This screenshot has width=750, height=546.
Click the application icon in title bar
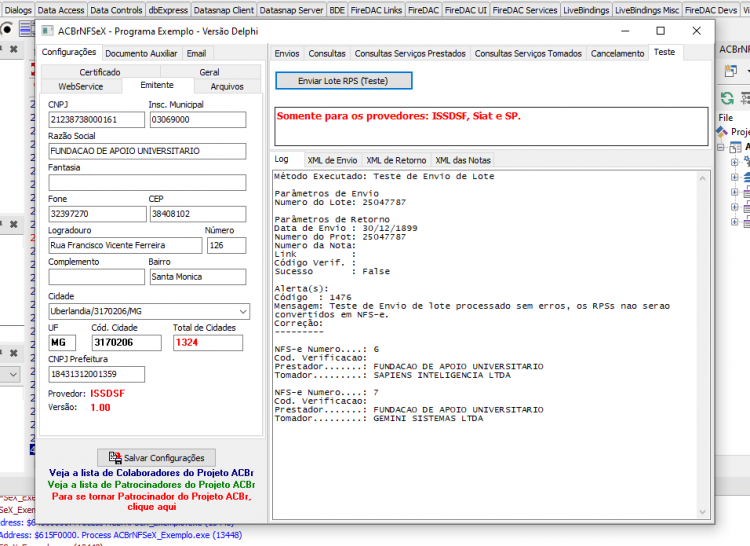47,31
